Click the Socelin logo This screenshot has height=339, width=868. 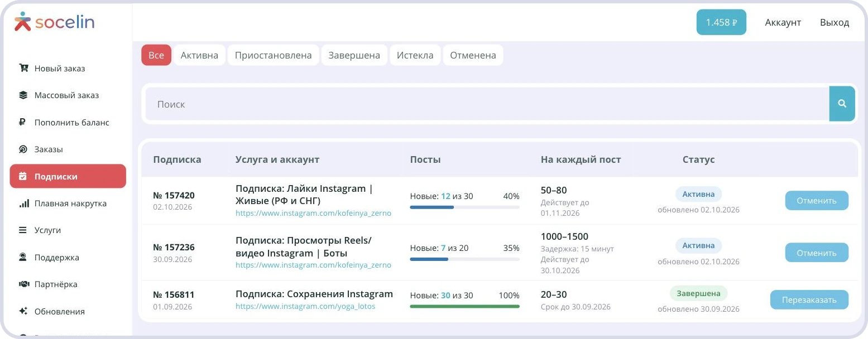click(54, 22)
